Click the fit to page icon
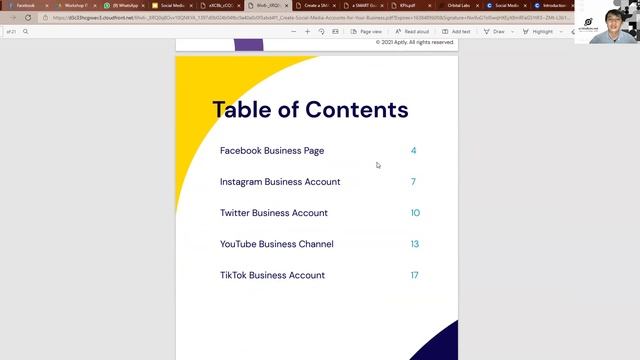This screenshot has width=640, height=360. [x=335, y=31]
